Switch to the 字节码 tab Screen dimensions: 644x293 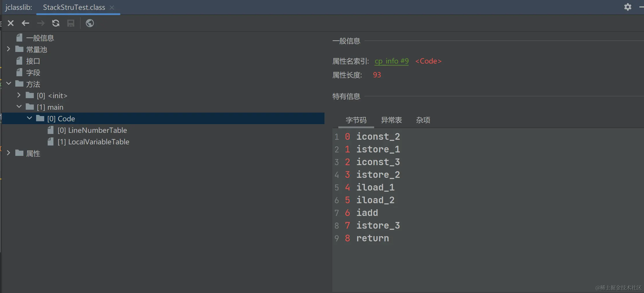point(356,120)
